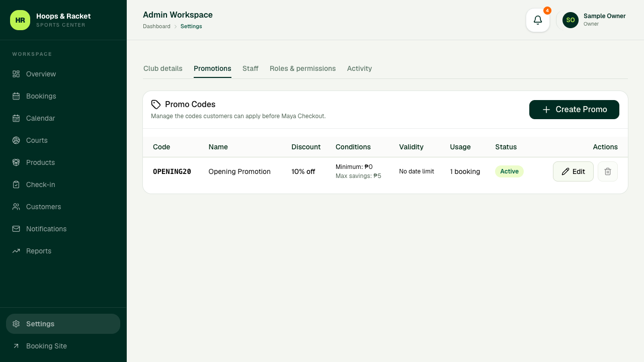Click the Settings gear icon
The height and width of the screenshot is (362, 644).
click(16, 324)
